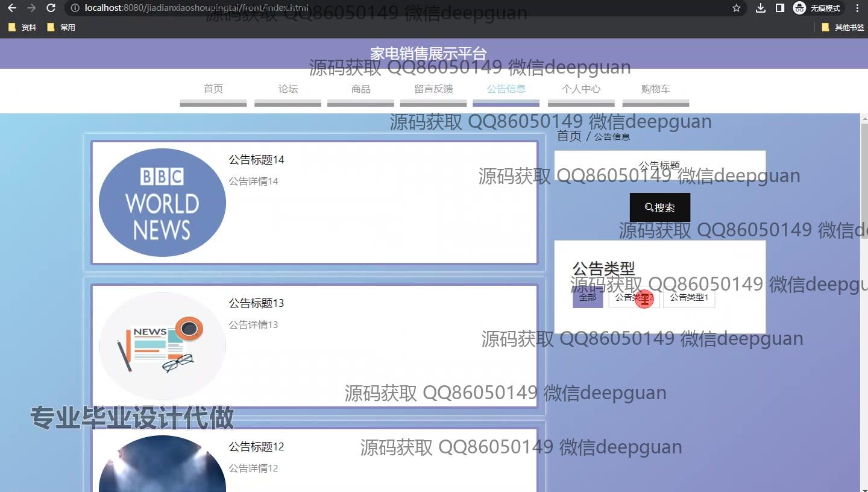Open the 购物车 navigation tab
868x492 pixels.
656,89
